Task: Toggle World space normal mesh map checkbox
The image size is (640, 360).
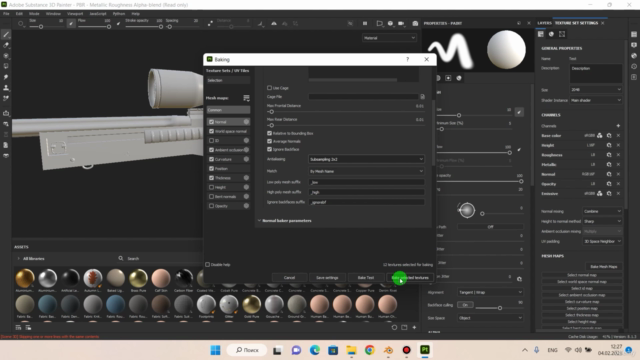Action: (211, 131)
